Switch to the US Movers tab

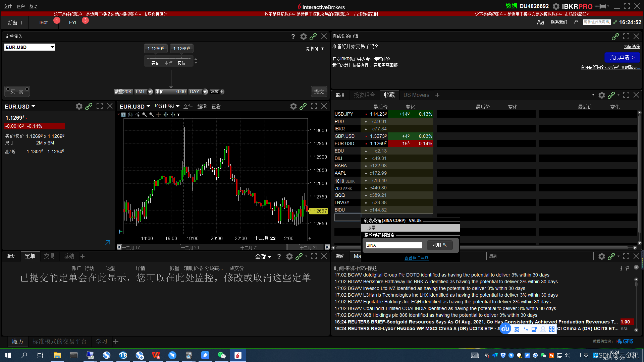point(416,95)
